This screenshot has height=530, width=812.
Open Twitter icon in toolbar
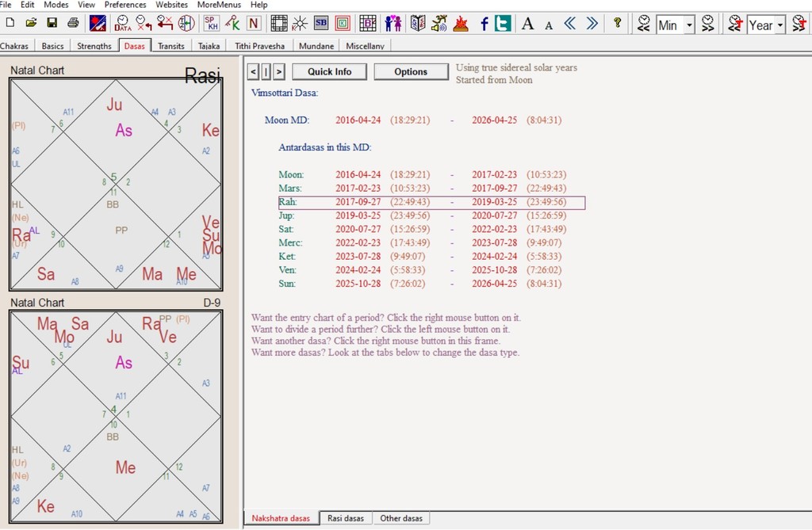(x=503, y=23)
